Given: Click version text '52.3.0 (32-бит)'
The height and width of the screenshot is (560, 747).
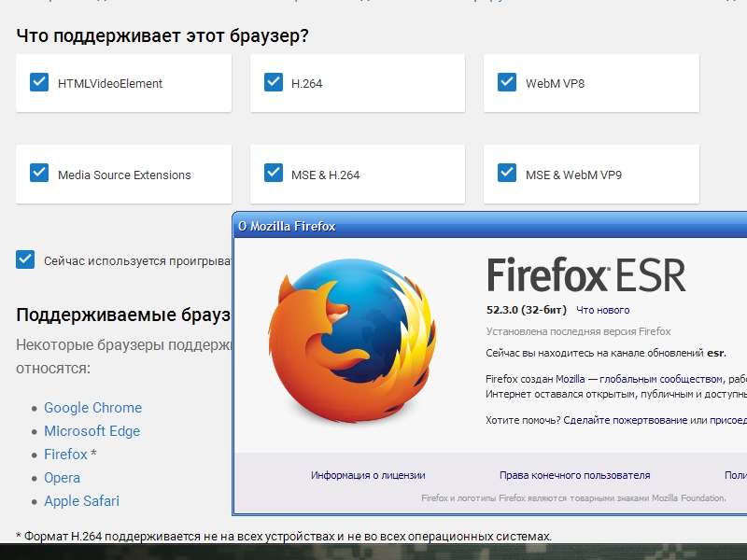Looking at the screenshot, I should (527, 310).
